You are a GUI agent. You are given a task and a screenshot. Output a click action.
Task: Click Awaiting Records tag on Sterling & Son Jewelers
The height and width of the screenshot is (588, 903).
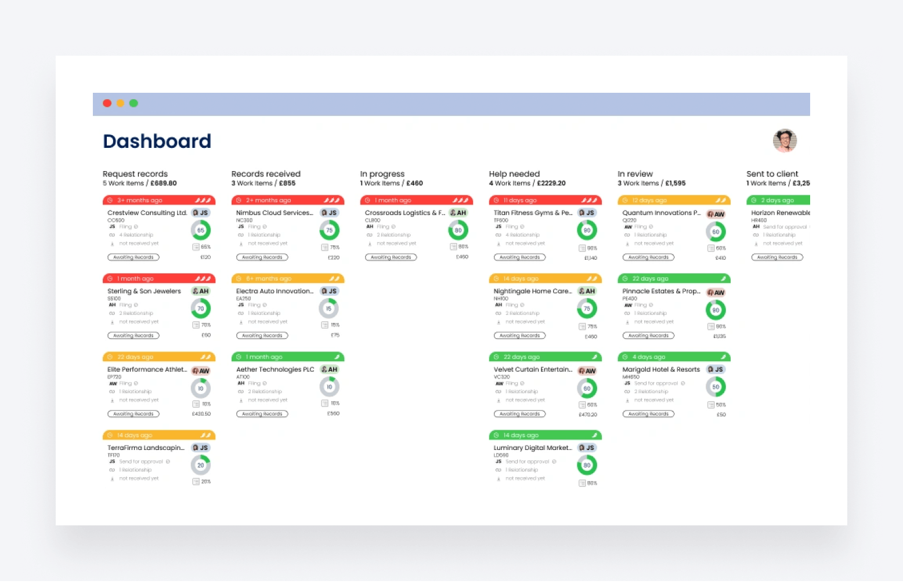(133, 335)
